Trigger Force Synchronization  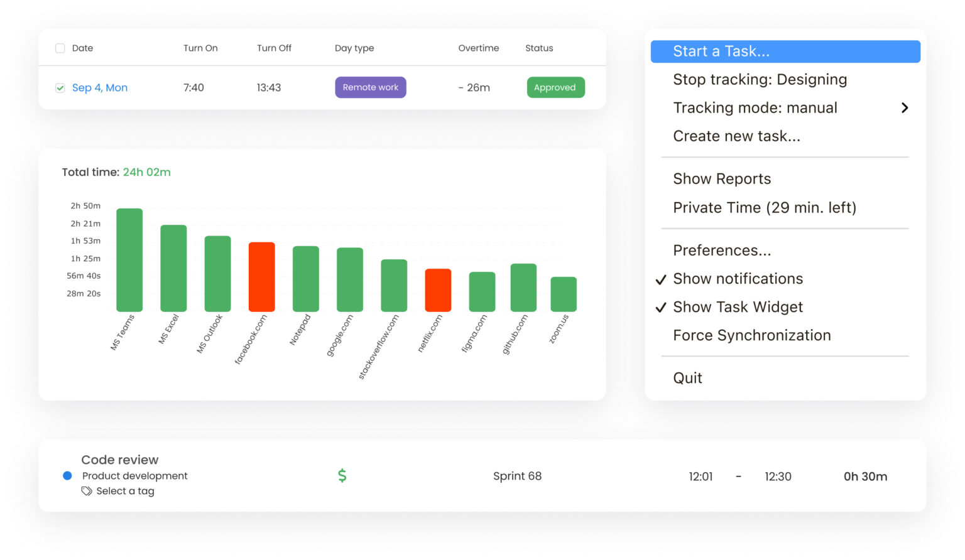(x=751, y=335)
